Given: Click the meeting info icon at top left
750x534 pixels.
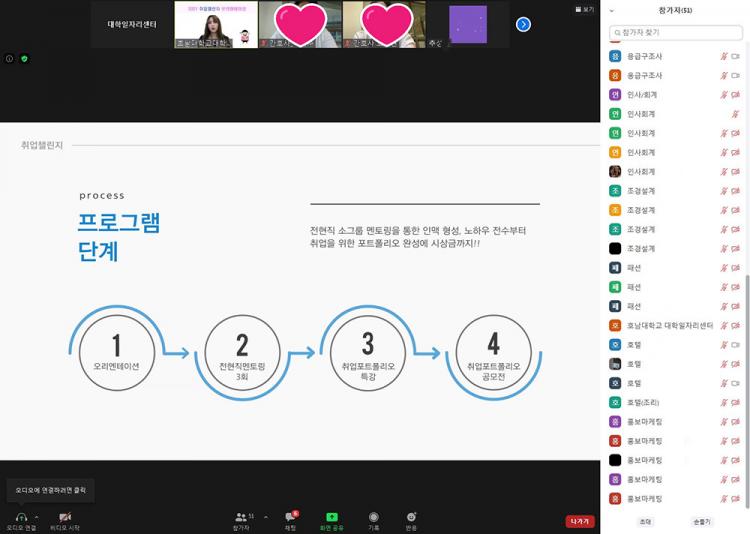Looking at the screenshot, I should pos(10,59).
